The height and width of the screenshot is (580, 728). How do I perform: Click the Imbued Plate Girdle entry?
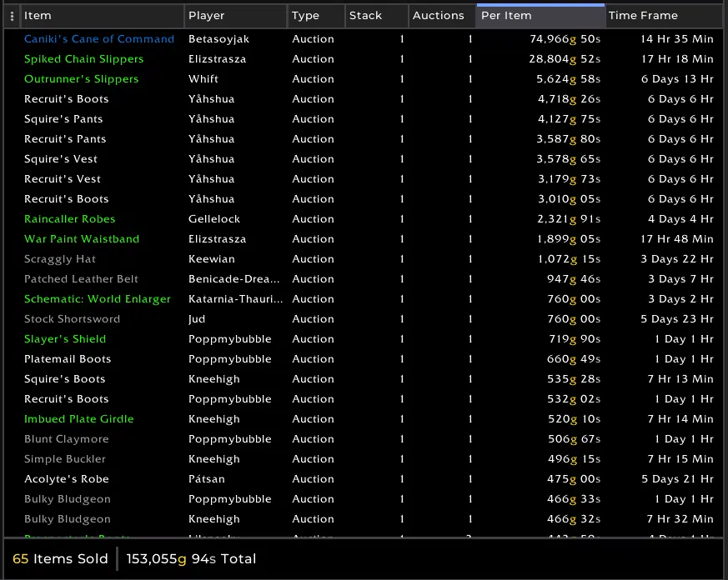click(78, 419)
